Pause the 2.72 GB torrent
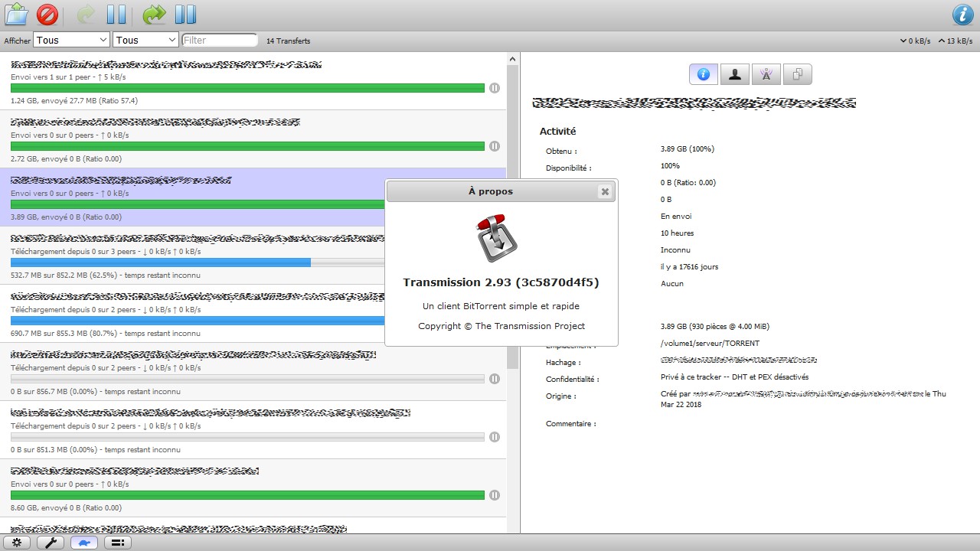This screenshot has width=980, height=551. pos(495,146)
